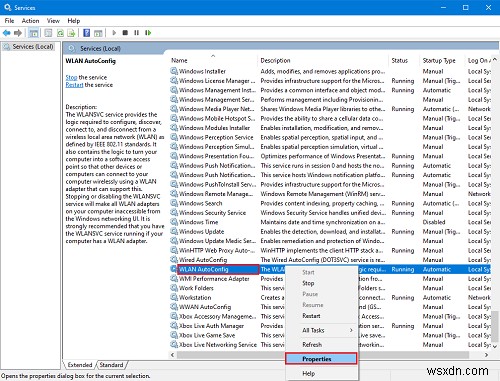Click the gear icon of Windows Time
Image resolution: width=500 pixels, height=381 pixels.
pyautogui.click(x=174, y=222)
